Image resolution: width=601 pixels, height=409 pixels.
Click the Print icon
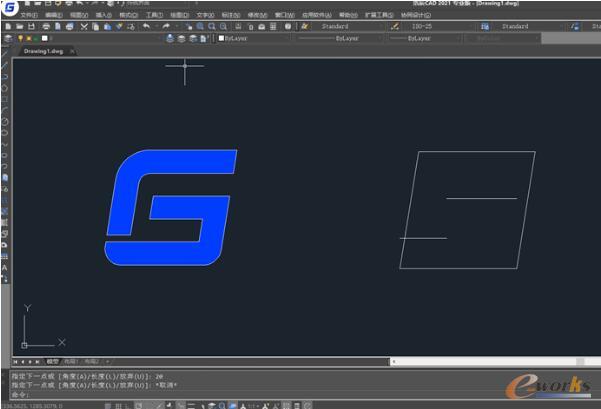46,26
